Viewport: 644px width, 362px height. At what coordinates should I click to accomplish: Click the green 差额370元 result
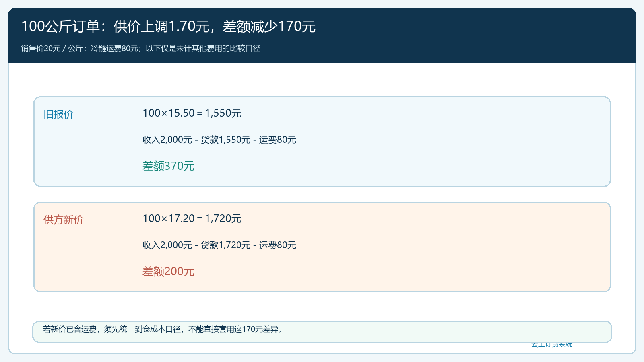tap(168, 166)
